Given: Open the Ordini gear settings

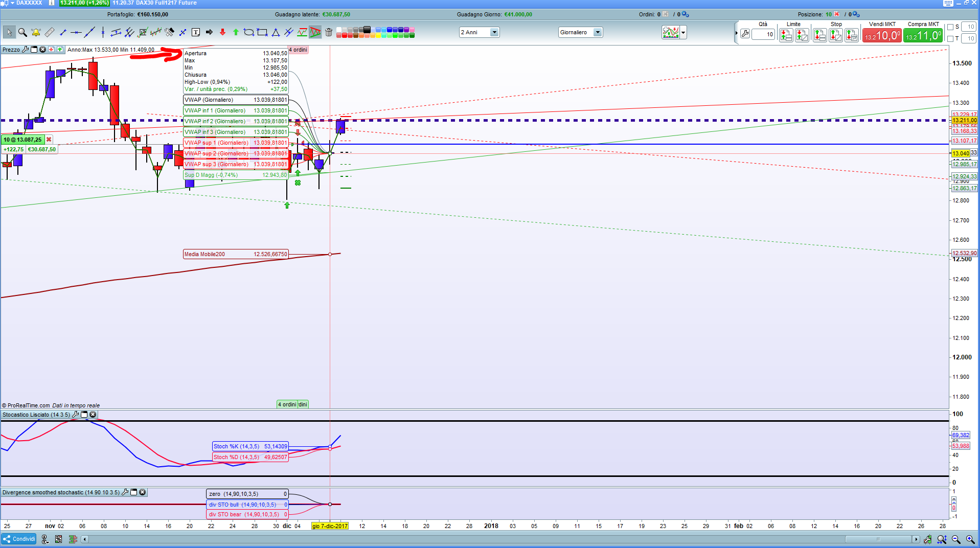Looking at the screenshot, I should coord(686,14).
